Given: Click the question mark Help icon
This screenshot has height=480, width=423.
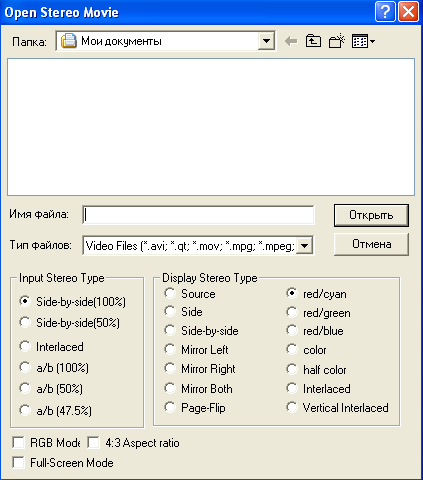Looking at the screenshot, I should click(x=385, y=12).
